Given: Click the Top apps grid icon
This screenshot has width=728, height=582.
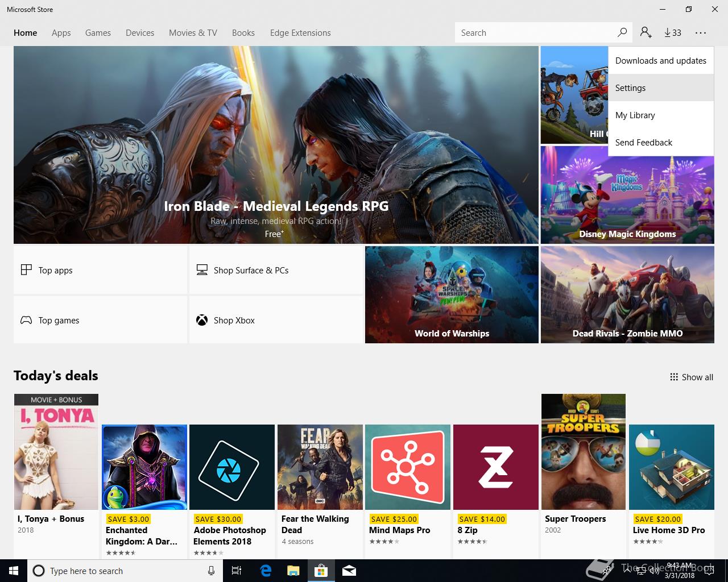Looking at the screenshot, I should [x=26, y=270].
